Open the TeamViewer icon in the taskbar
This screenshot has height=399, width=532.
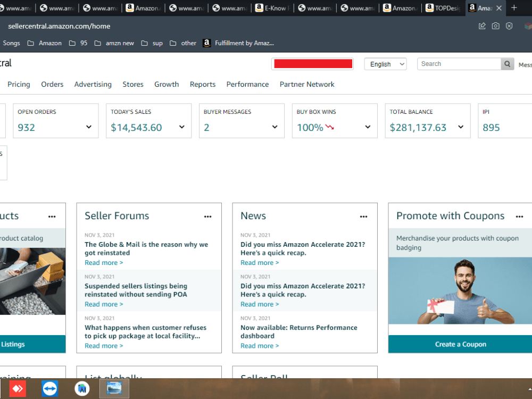pyautogui.click(x=50, y=388)
